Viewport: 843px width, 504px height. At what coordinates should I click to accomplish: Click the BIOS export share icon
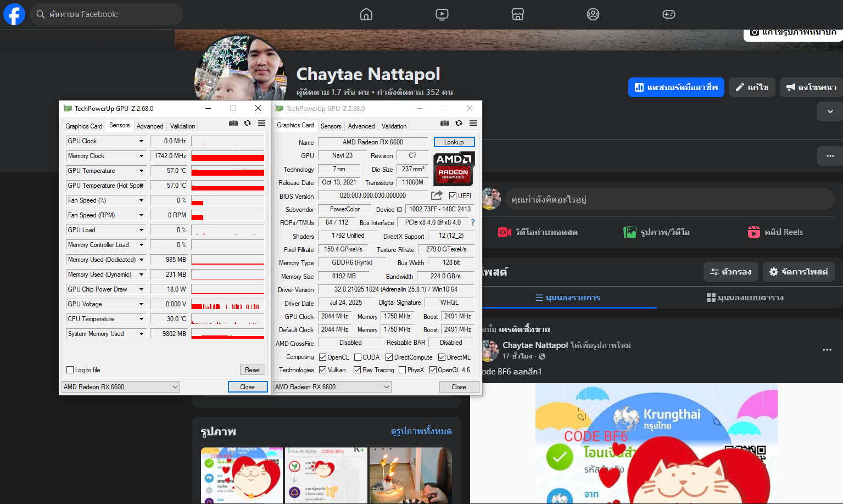pyautogui.click(x=437, y=195)
